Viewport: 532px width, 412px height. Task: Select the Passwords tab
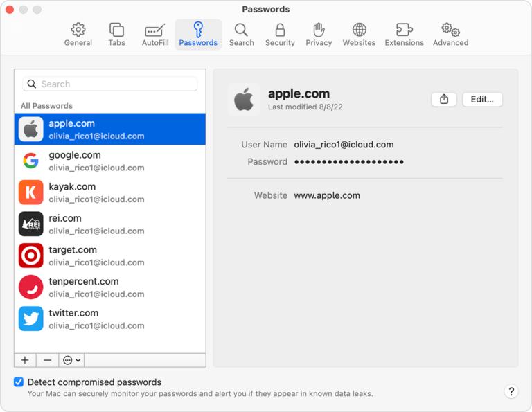pyautogui.click(x=198, y=35)
